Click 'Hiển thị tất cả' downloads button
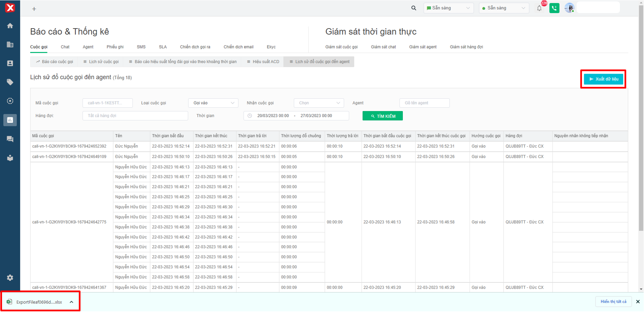This screenshot has width=644, height=312. pos(613,302)
